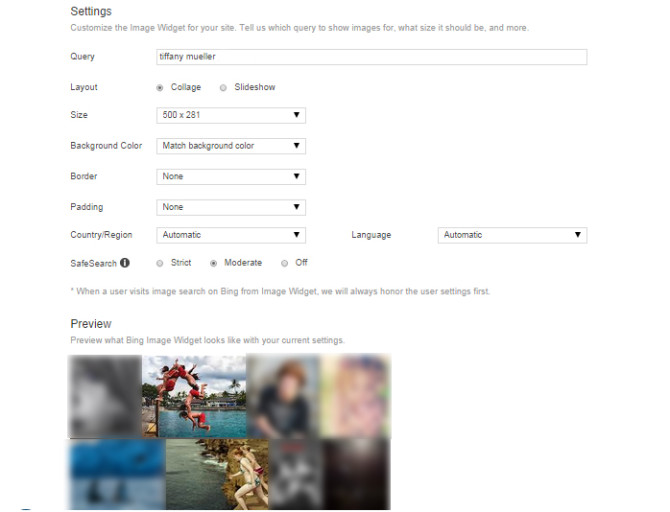Click the Settings heading
Viewport: 670px width, 512px height.
(x=91, y=12)
